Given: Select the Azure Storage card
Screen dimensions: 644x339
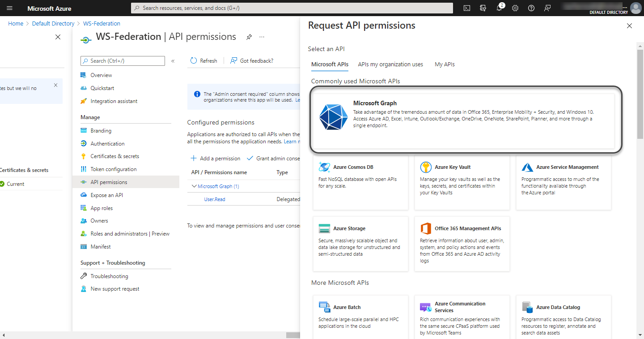Looking at the screenshot, I should tap(360, 244).
